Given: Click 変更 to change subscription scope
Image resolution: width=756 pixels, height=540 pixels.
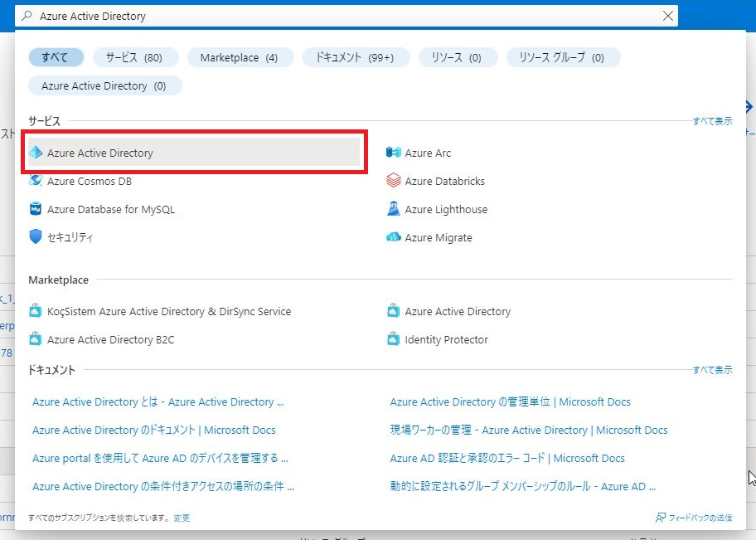Looking at the screenshot, I should [182, 518].
